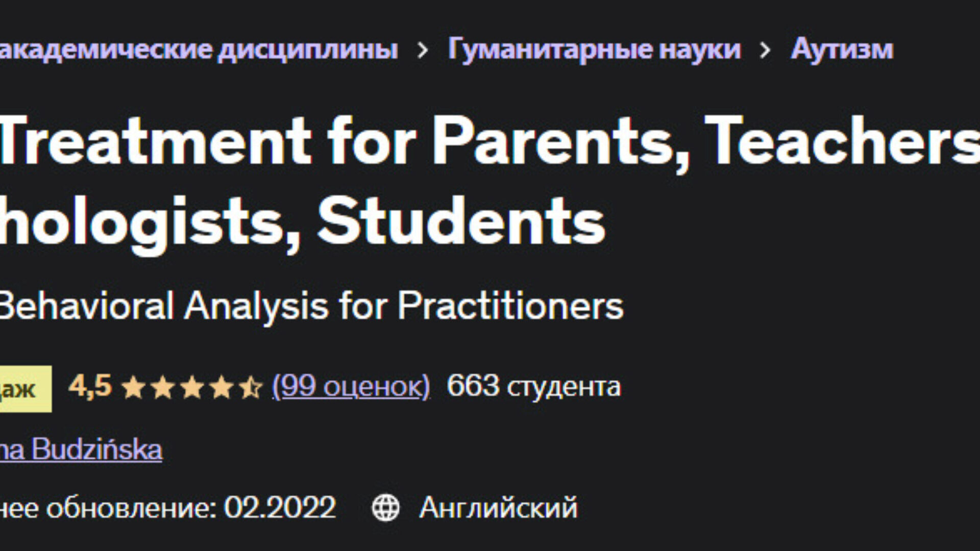The width and height of the screenshot is (980, 551).
Task: Open the 99 оценок ratings link
Action: (x=351, y=386)
